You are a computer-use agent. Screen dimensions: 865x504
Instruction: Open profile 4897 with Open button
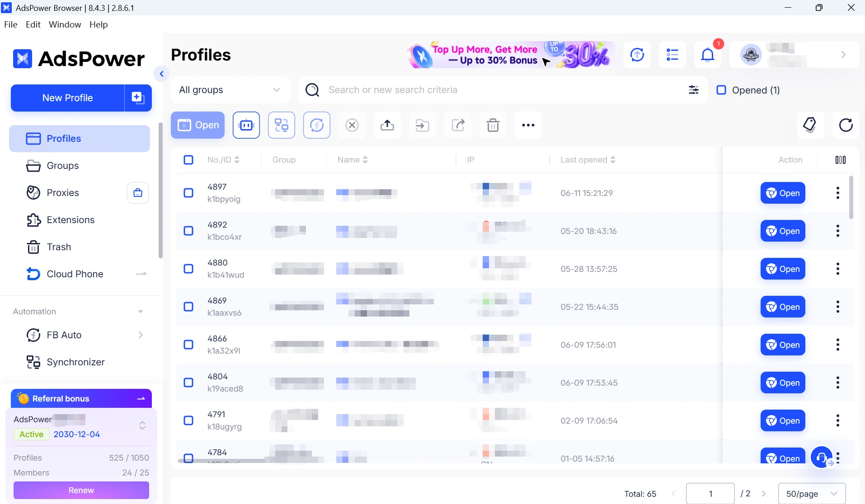pos(783,193)
